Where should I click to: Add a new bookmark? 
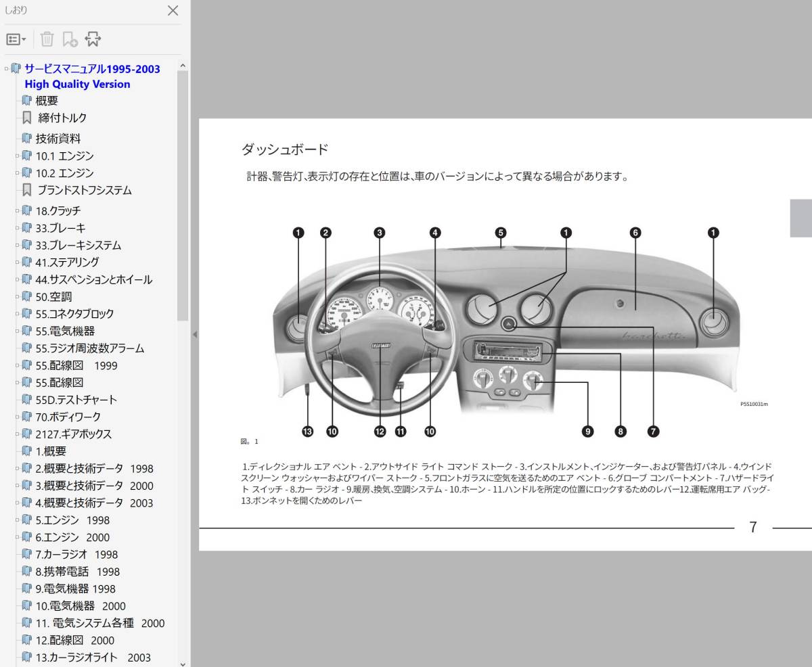pyautogui.click(x=70, y=39)
